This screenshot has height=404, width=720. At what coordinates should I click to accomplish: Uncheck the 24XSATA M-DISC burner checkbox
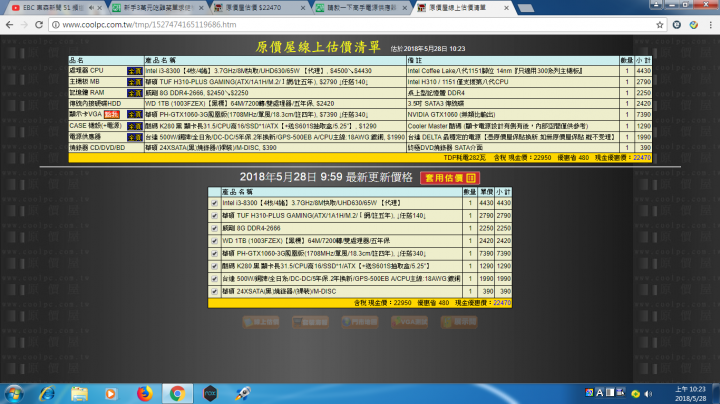214,292
